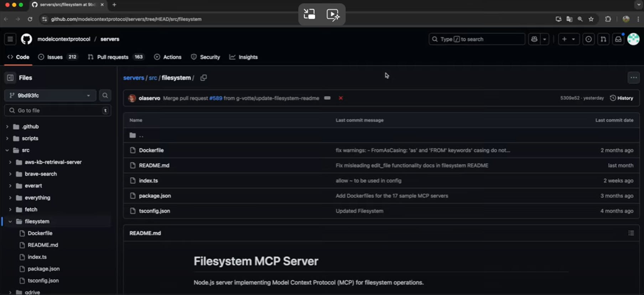
Task: Open the create new plus dropdown
Action: [x=568, y=39]
